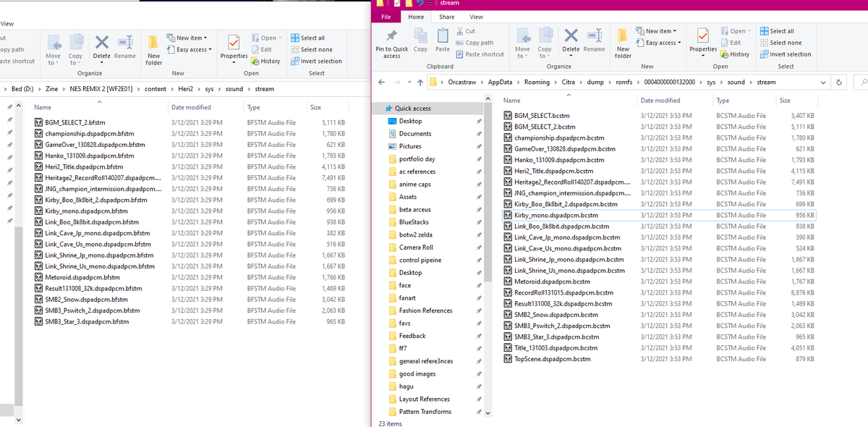
Task: Click Cut in right window Clipboard group
Action: pos(465,31)
